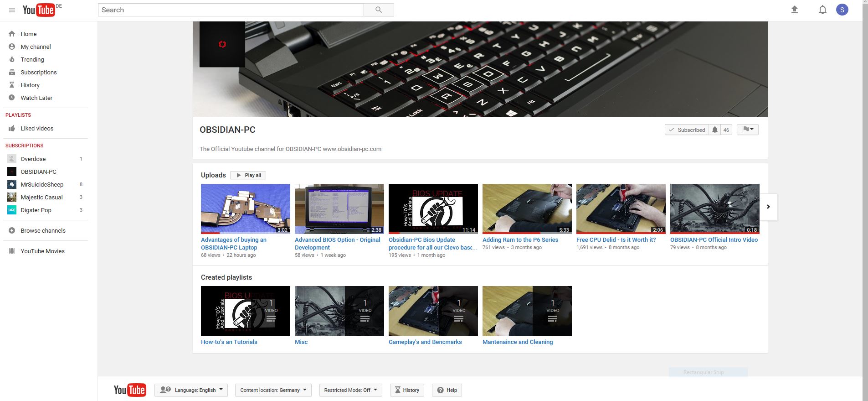
Task: Click the Watch Later clock icon
Action: (12, 98)
